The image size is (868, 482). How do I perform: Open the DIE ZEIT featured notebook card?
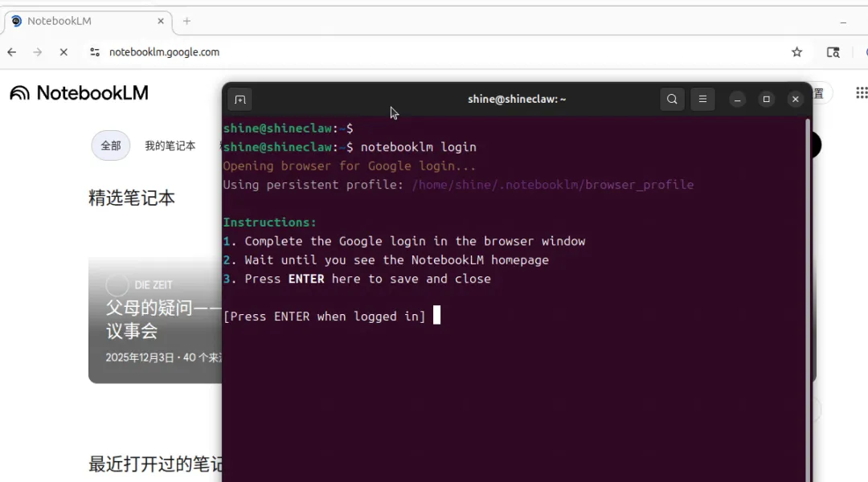coord(156,320)
